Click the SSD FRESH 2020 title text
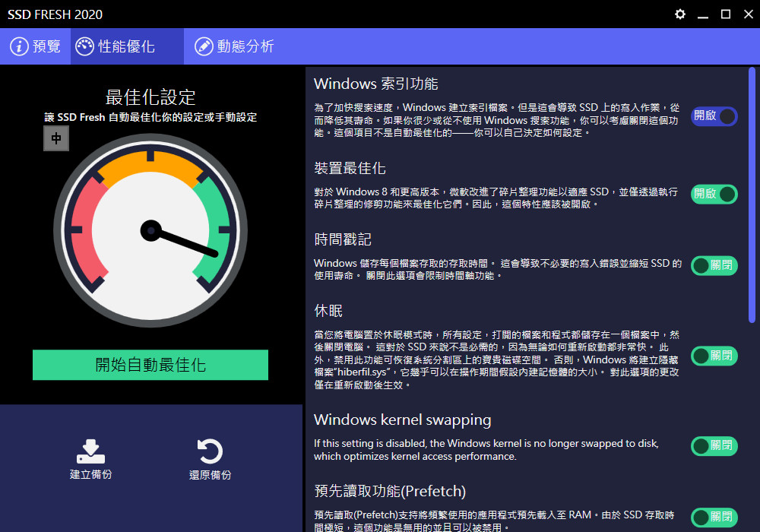 coord(55,14)
